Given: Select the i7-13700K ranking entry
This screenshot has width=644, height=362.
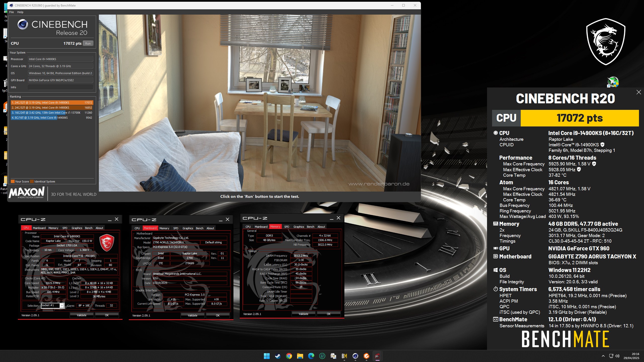Looking at the screenshot, I should tap(52, 113).
